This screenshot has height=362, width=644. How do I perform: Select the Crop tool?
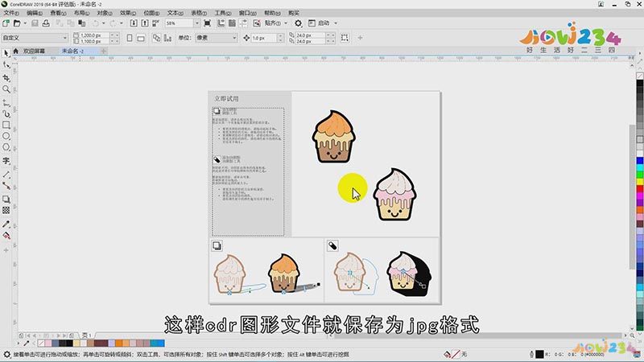click(6, 77)
